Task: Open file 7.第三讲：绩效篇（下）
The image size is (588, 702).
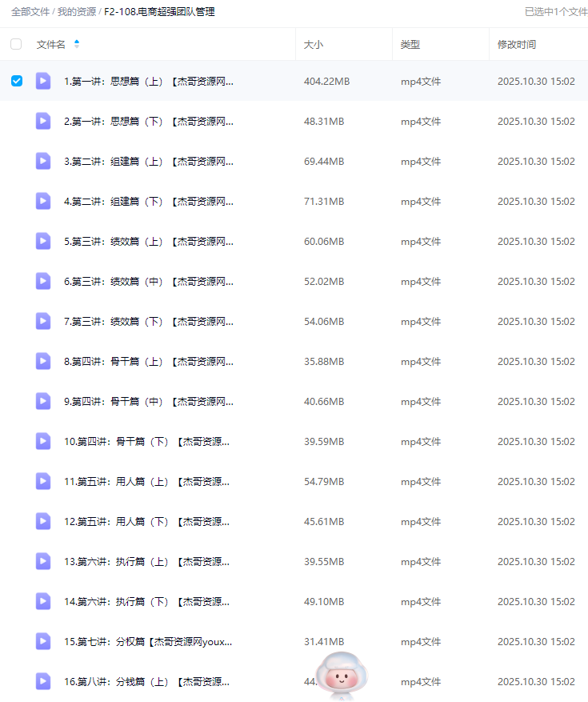Action: (x=149, y=322)
